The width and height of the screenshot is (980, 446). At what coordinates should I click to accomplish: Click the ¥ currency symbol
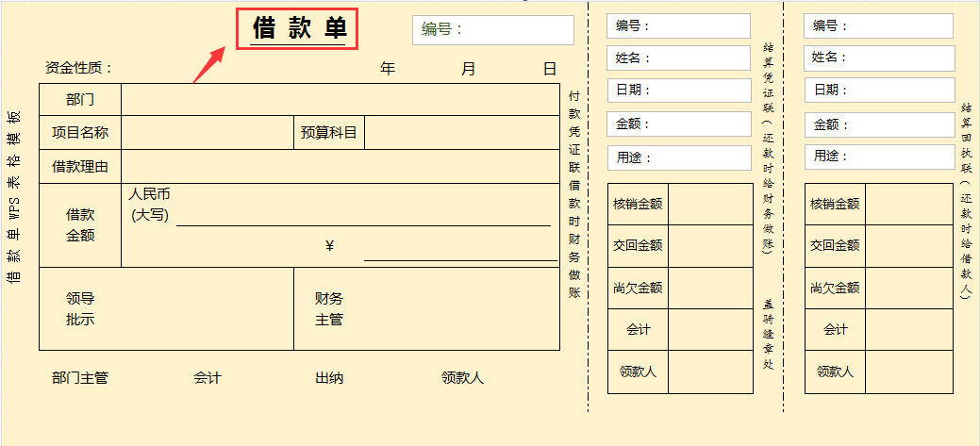330,246
